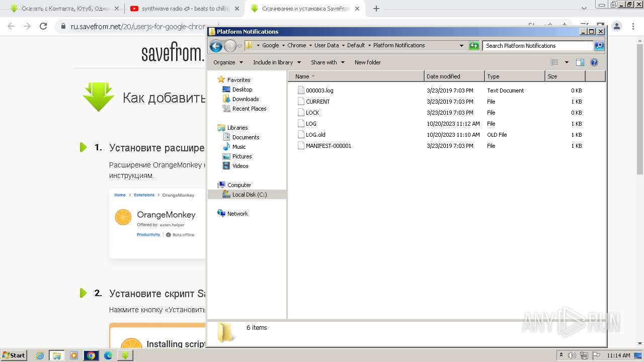The width and height of the screenshot is (644, 362).
Task: Open the Desktop favorites icon
Action: click(x=226, y=89)
